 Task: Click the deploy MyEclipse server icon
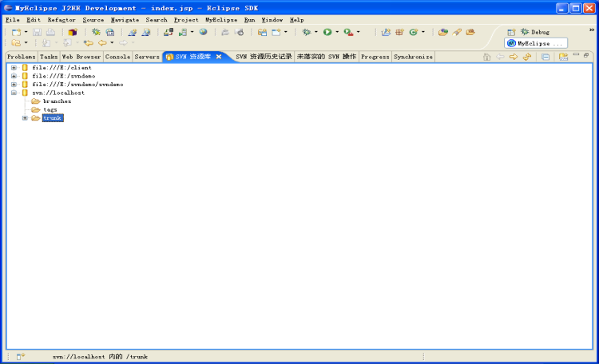coord(169,33)
